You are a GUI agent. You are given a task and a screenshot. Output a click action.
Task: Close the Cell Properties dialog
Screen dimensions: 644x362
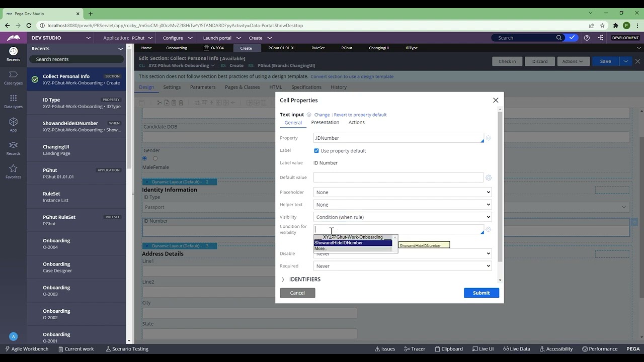pyautogui.click(x=496, y=100)
